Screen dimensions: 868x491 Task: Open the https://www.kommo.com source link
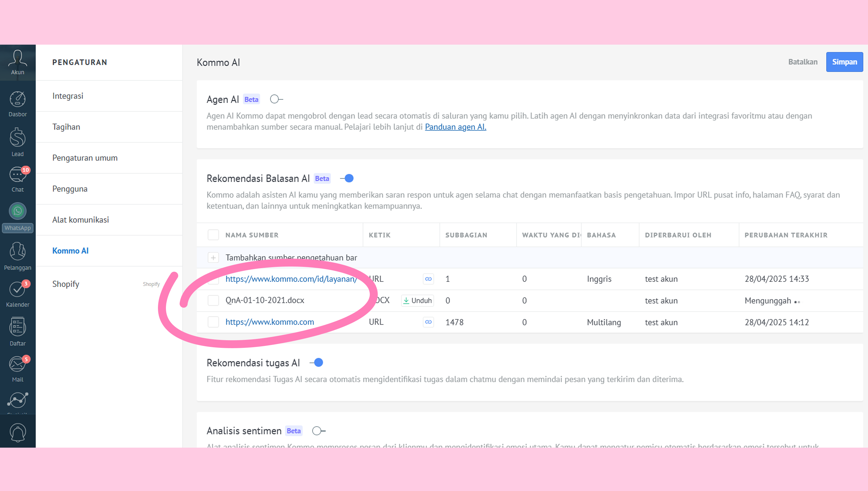tap(270, 322)
